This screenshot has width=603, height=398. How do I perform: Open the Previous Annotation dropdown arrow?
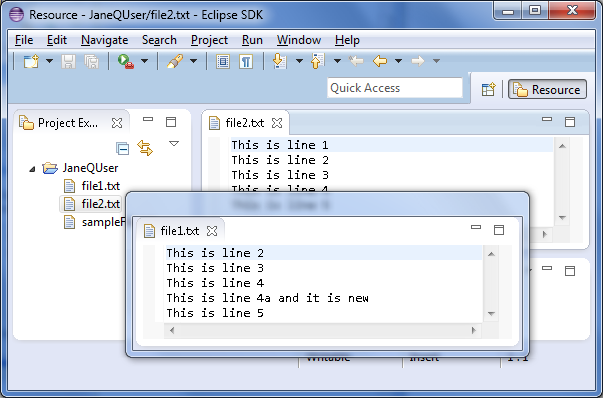click(x=337, y=61)
